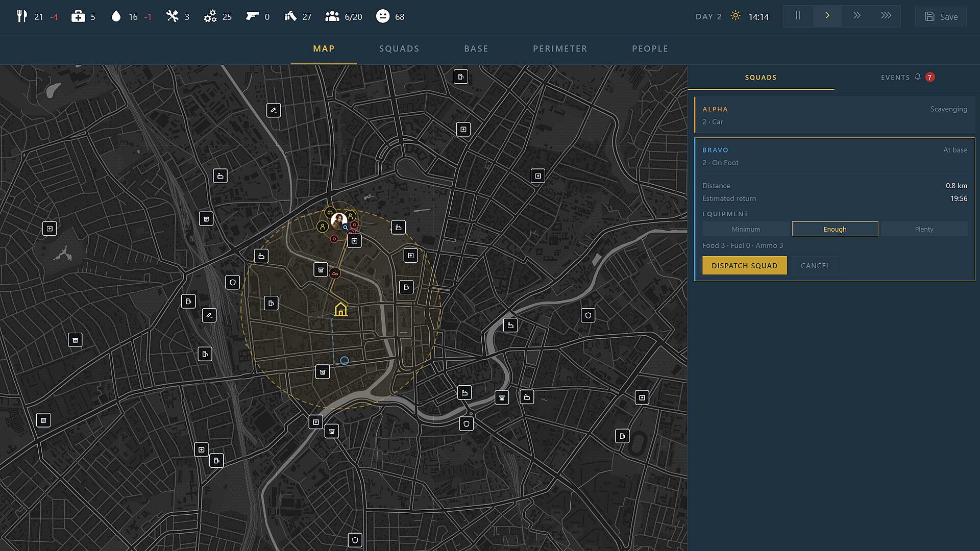This screenshot has width=980, height=551.
Task: Switch to the Perimeter tab
Action: [560, 48]
